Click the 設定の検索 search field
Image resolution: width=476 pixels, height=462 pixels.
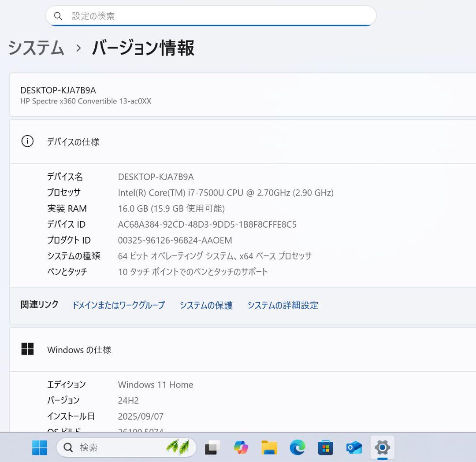(211, 16)
